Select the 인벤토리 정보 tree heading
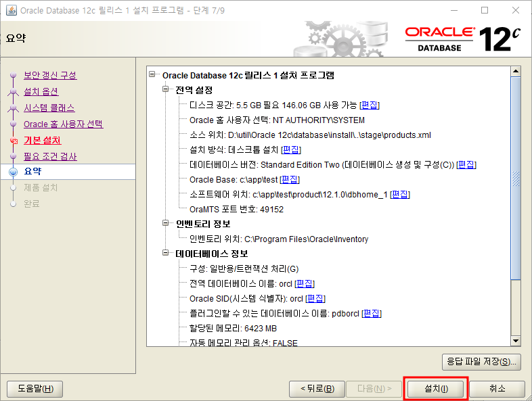Screen dimensions: 532x401 [203, 224]
